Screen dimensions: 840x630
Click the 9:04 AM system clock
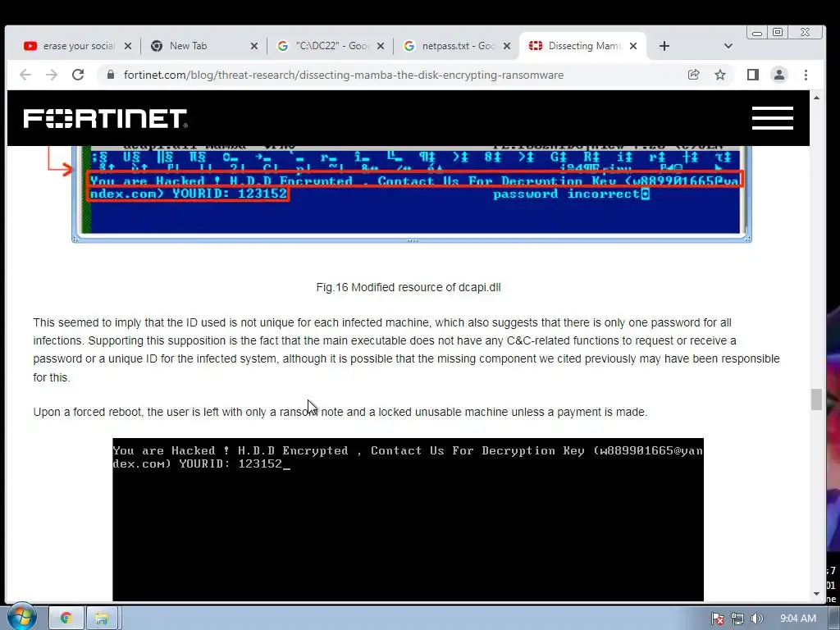pyautogui.click(x=797, y=619)
